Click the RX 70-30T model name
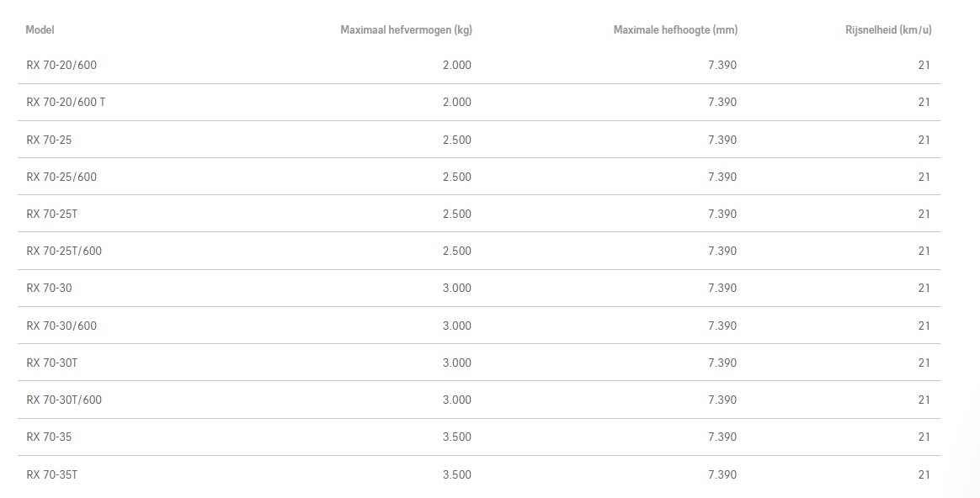 (52, 363)
